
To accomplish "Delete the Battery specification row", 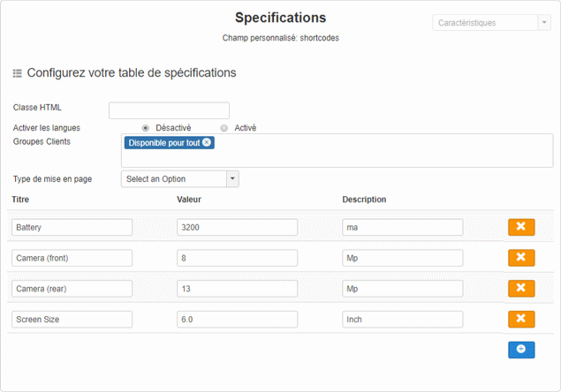I will click(x=521, y=227).
